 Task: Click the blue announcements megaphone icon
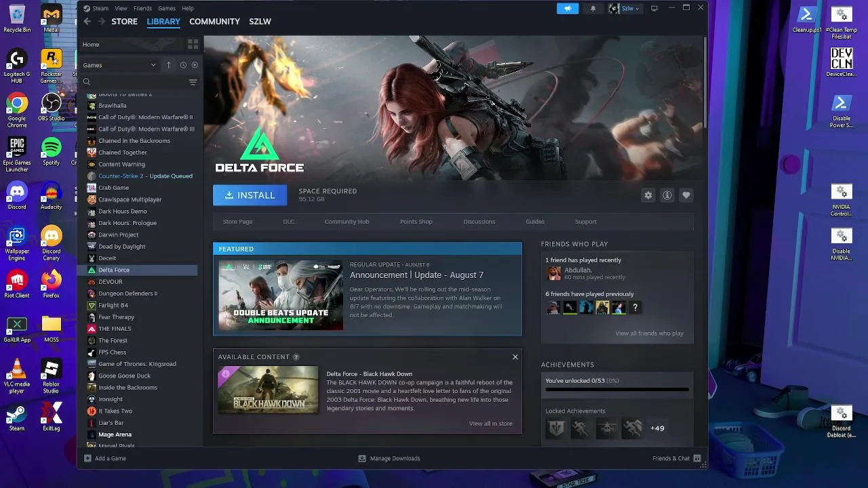pyautogui.click(x=568, y=8)
